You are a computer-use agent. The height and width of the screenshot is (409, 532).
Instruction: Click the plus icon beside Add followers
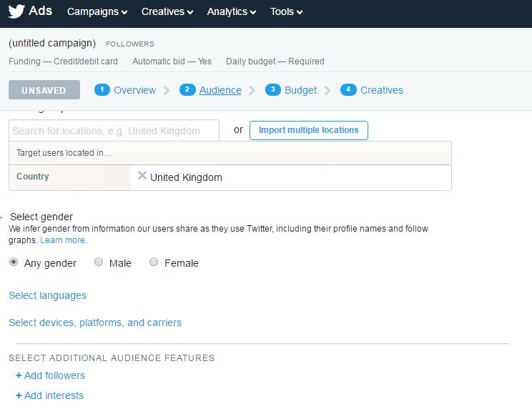click(x=19, y=375)
